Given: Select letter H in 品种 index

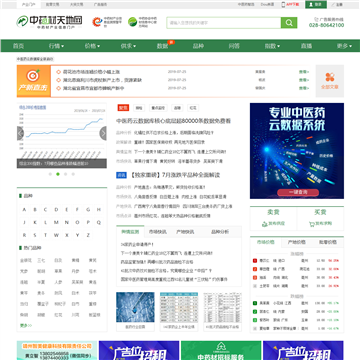Looking at the screenshot, I should click(x=99, y=210).
